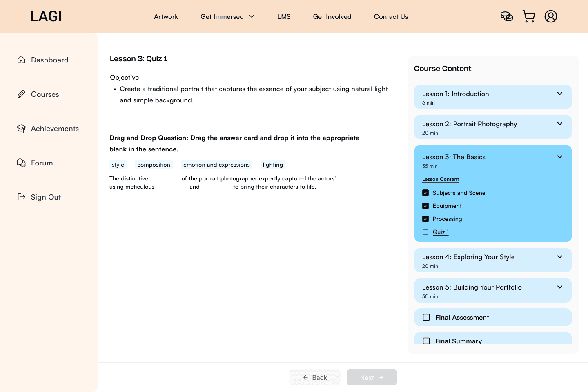Open the coins/credits icon in header
Viewport: 588px width, 392px height.
click(507, 16)
